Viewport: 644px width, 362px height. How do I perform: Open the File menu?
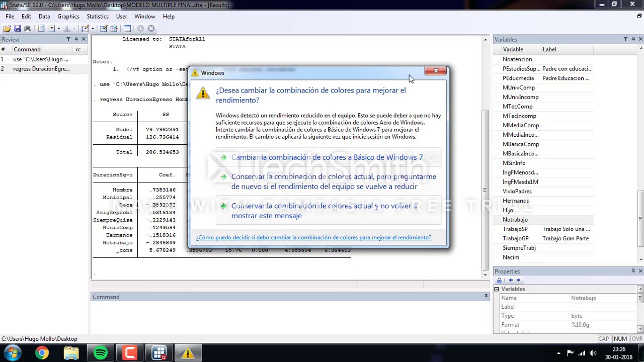(10, 16)
